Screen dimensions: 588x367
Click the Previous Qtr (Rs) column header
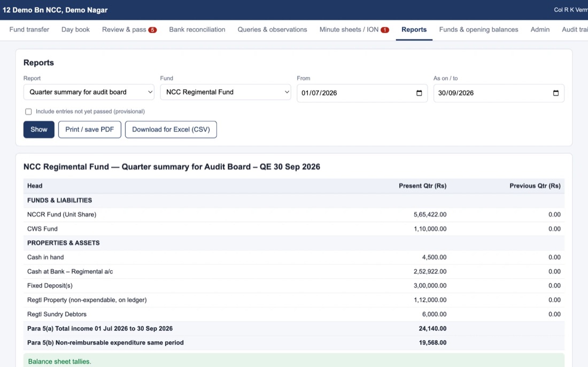(535, 186)
